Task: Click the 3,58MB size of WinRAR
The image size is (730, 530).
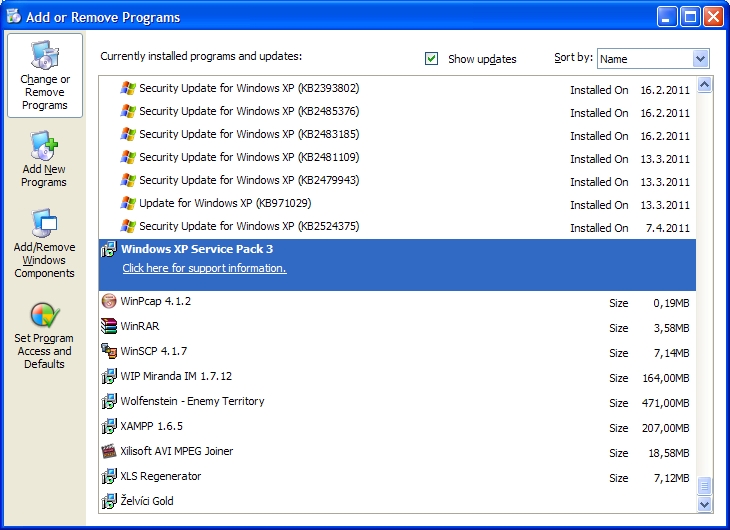Action: [x=671, y=328]
